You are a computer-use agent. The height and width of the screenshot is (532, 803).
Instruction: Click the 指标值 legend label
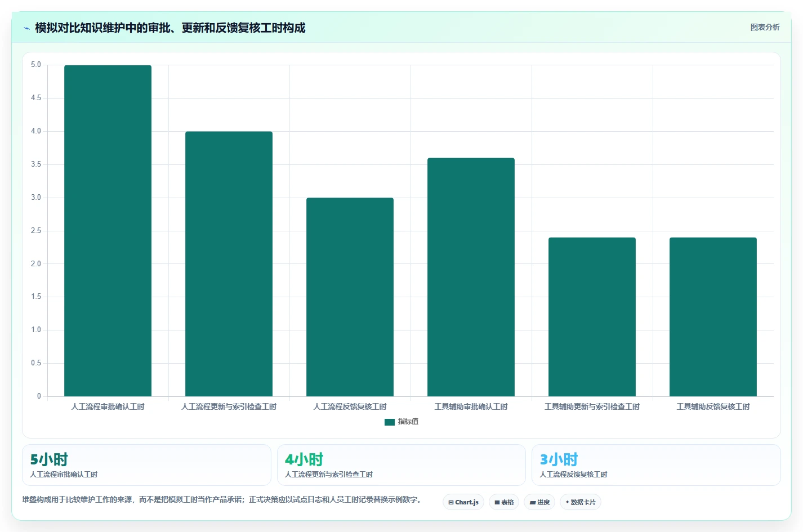coord(408,422)
